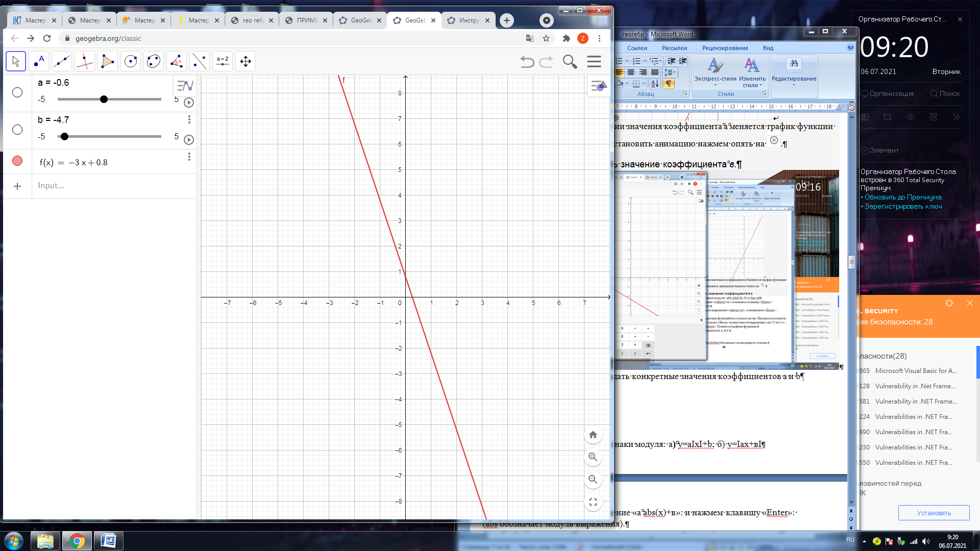Open Word Ссылки ribbon tab
Image resolution: width=980 pixels, height=551 pixels.
coord(637,48)
